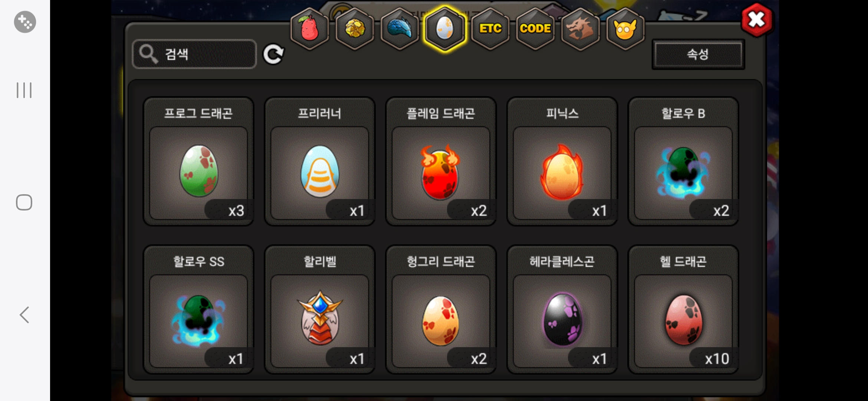
Task: Click the refresh arrow icon
Action: tap(273, 55)
